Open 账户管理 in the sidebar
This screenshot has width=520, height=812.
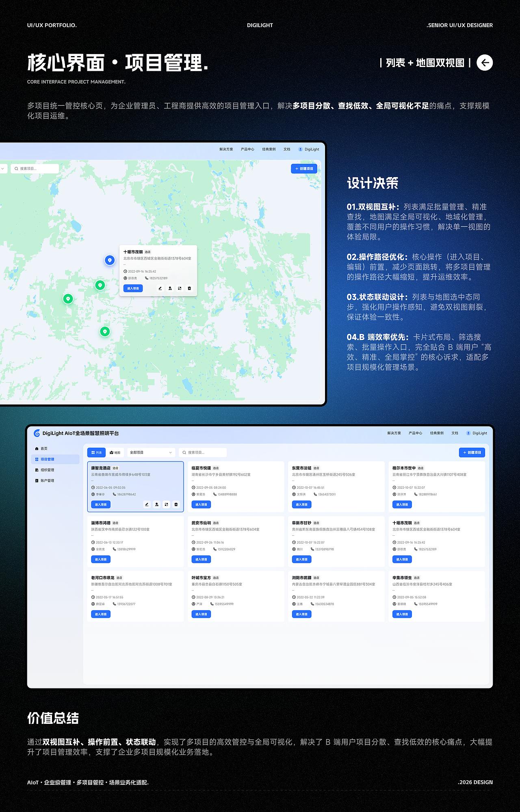55,481
